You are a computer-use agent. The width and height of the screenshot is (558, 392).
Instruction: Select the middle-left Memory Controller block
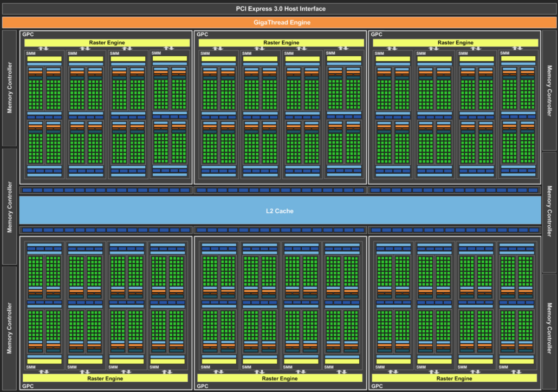[x=10, y=207]
